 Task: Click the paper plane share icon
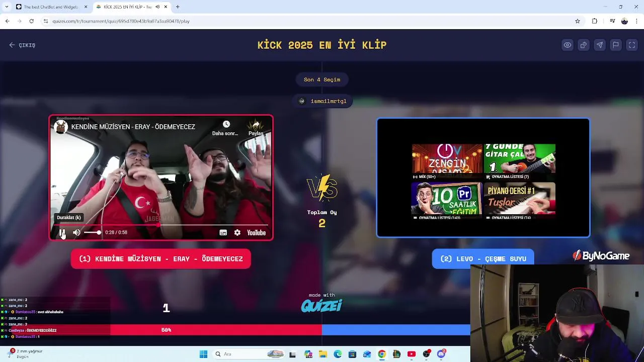click(600, 45)
